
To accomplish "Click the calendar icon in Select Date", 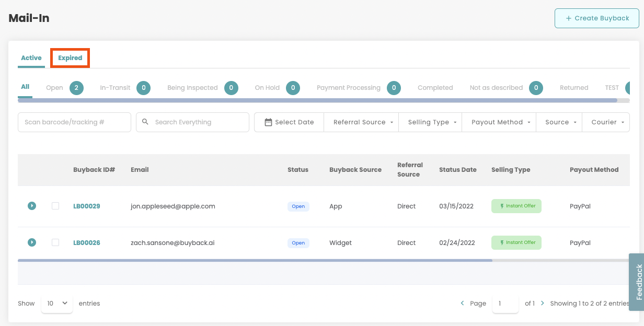I will pos(268,122).
